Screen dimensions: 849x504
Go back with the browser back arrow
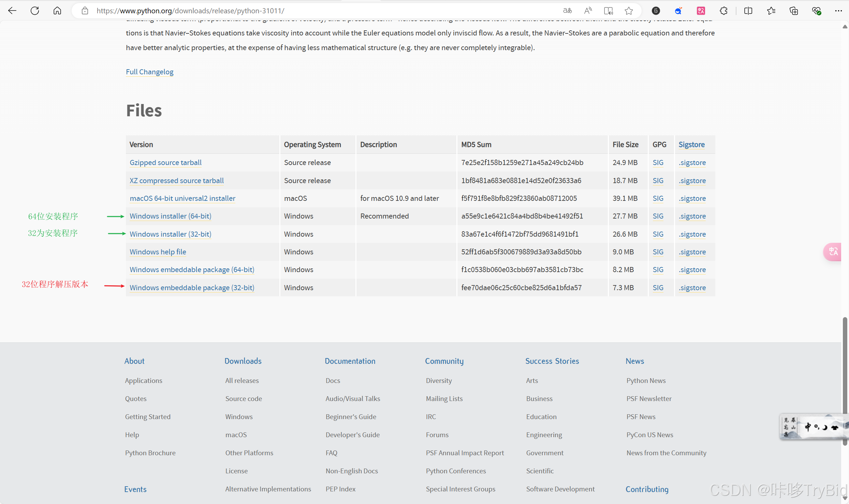[x=12, y=11]
